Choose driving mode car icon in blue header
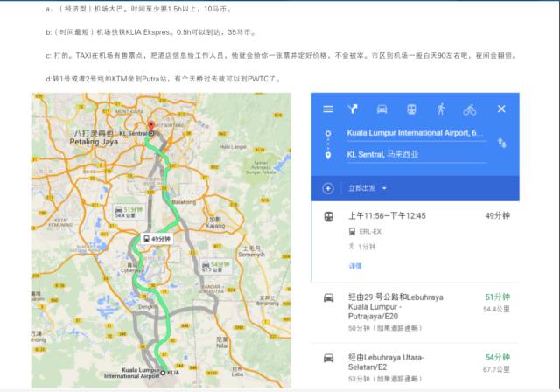Screen dimensions: 560x392 point(381,108)
